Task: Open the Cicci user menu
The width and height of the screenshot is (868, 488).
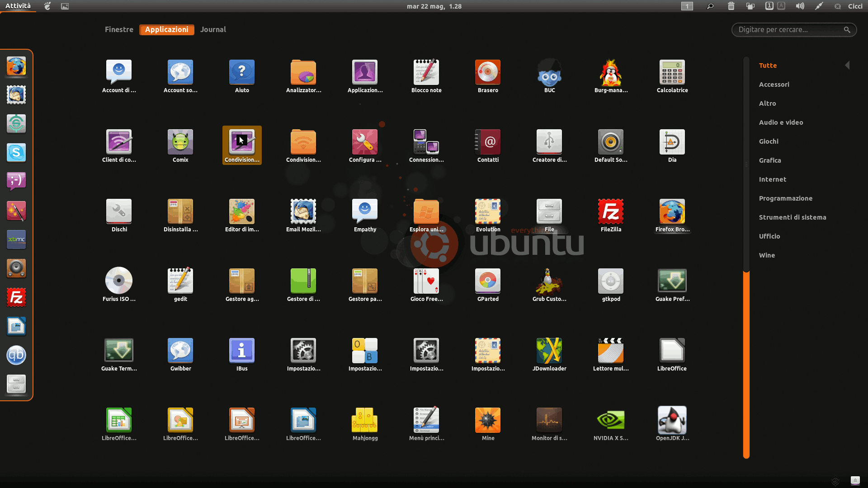Action: pos(855,6)
